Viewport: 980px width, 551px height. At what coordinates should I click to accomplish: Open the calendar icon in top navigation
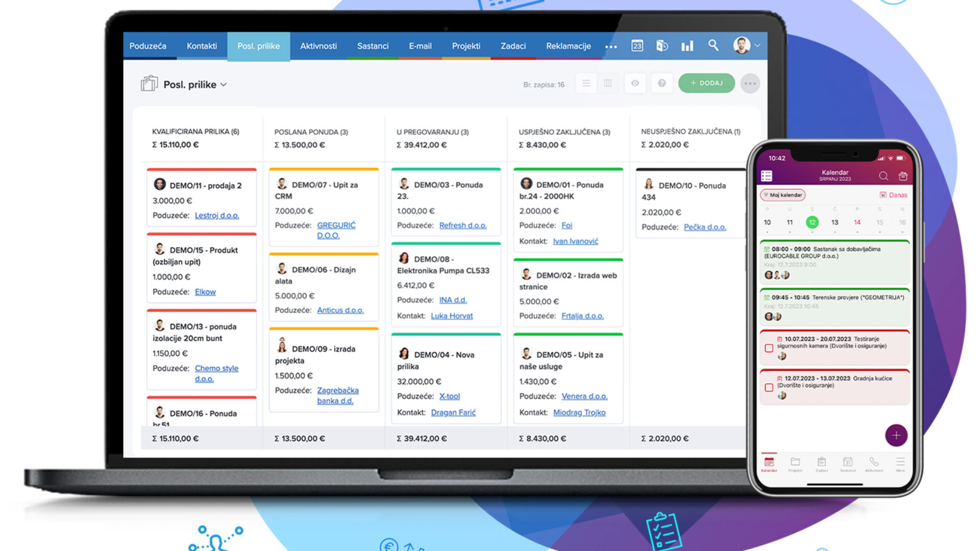(637, 46)
